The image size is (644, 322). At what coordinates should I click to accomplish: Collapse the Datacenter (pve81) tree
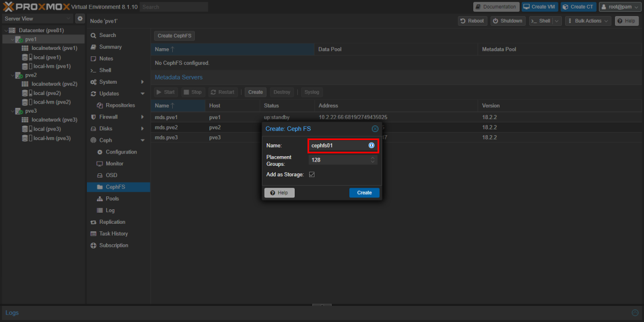pyautogui.click(x=5, y=31)
